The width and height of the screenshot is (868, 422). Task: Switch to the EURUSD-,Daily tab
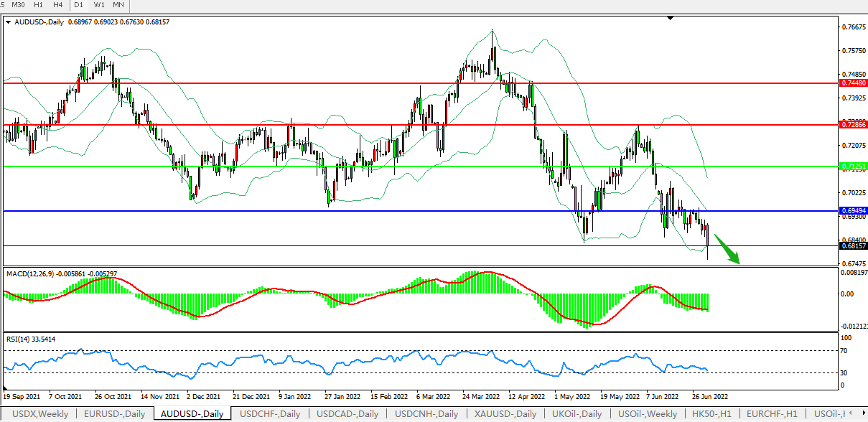[114, 414]
